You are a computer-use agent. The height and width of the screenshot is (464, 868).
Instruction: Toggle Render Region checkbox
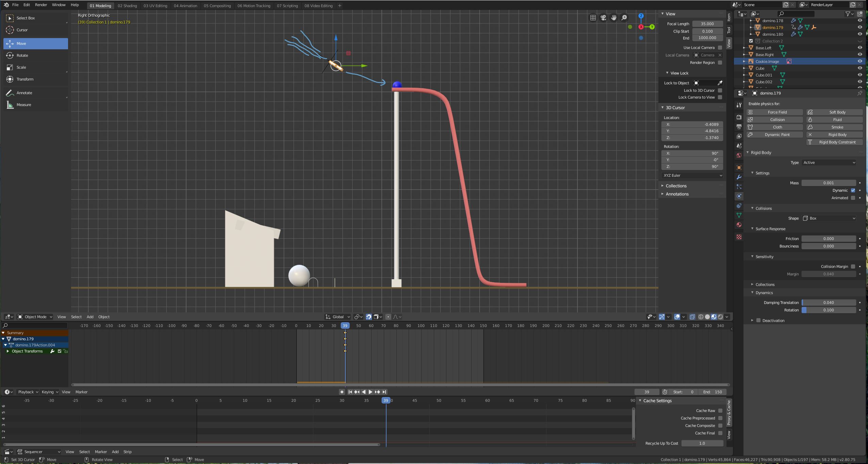(x=720, y=63)
